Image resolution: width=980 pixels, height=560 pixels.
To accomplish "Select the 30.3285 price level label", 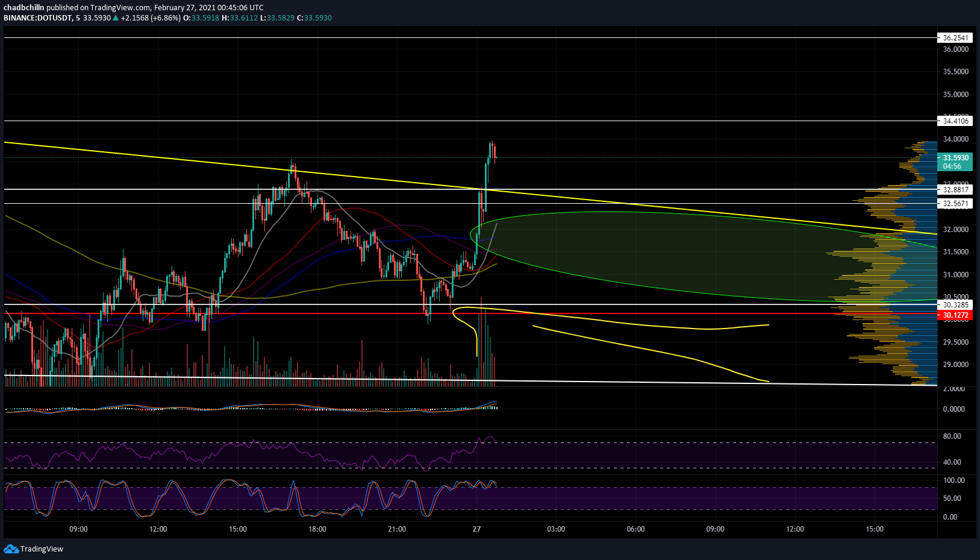I will 955,305.
